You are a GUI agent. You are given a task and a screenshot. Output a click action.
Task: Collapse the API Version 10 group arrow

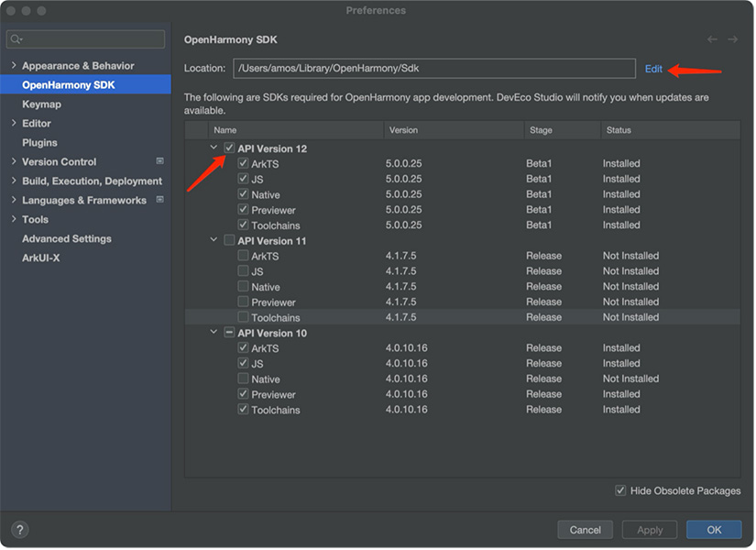click(214, 333)
